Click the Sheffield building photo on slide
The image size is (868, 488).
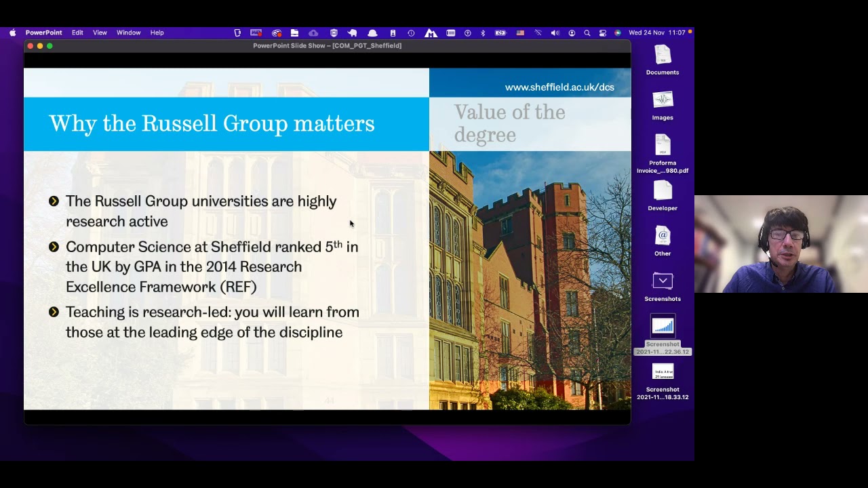[530, 281]
